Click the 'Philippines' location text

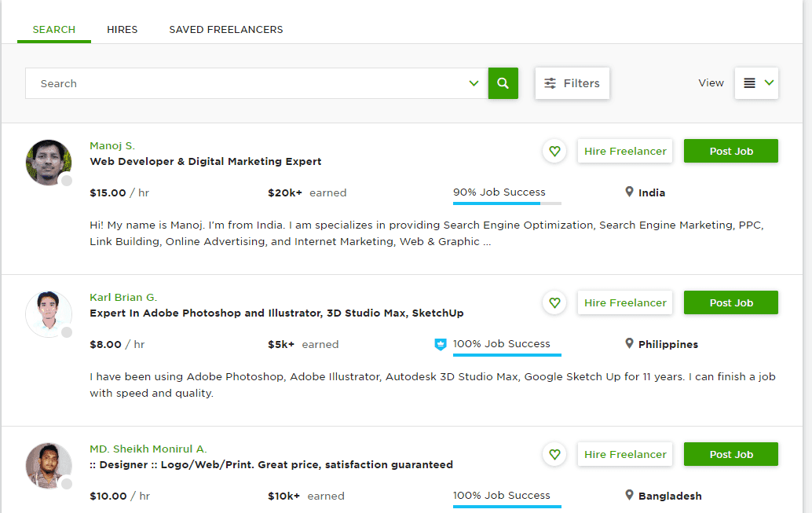[x=668, y=345]
